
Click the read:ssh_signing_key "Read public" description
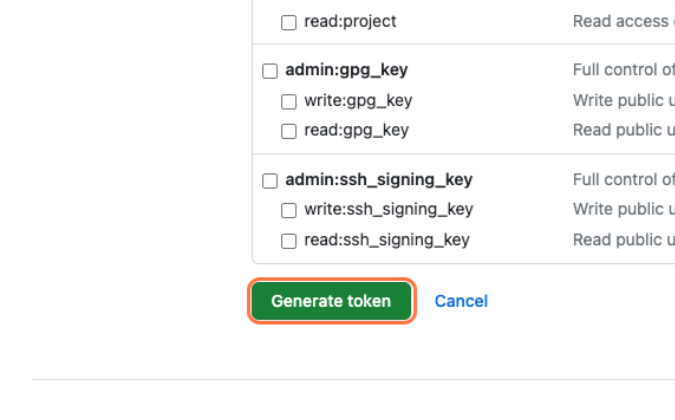(623, 240)
